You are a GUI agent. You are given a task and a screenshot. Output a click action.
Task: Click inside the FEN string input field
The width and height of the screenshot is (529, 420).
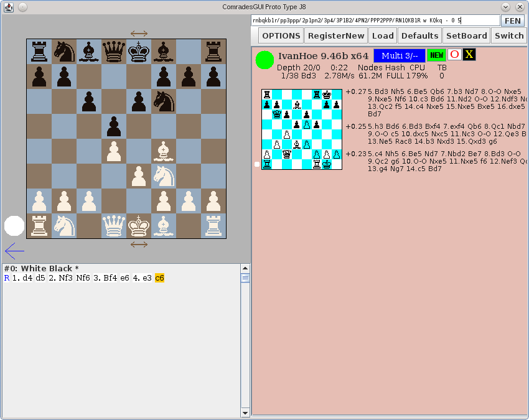click(x=375, y=21)
